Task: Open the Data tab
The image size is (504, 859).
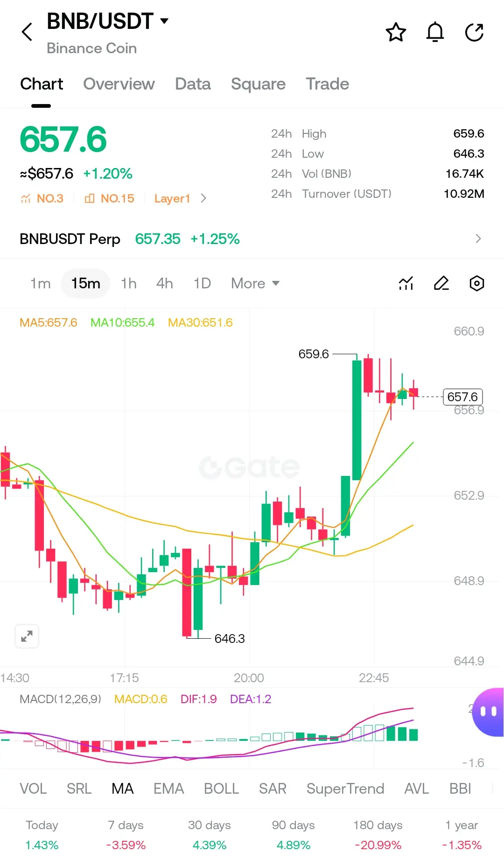Action: pos(193,84)
